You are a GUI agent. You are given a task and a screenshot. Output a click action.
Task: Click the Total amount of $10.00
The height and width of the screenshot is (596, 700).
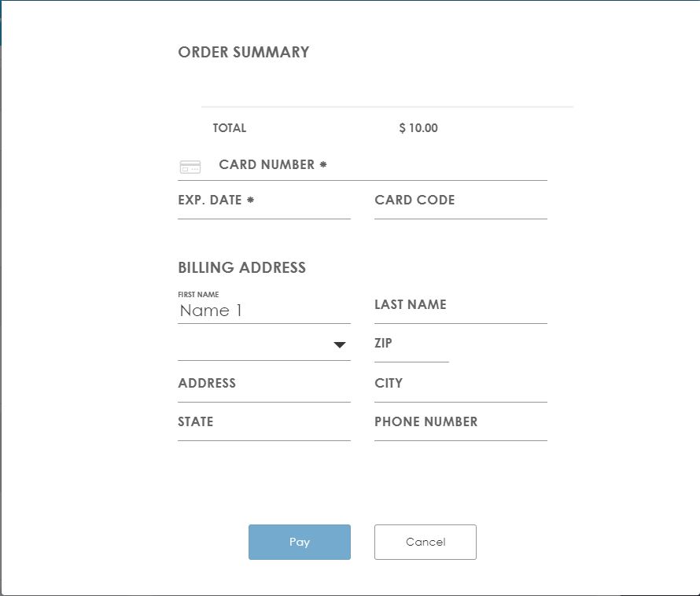(x=418, y=127)
